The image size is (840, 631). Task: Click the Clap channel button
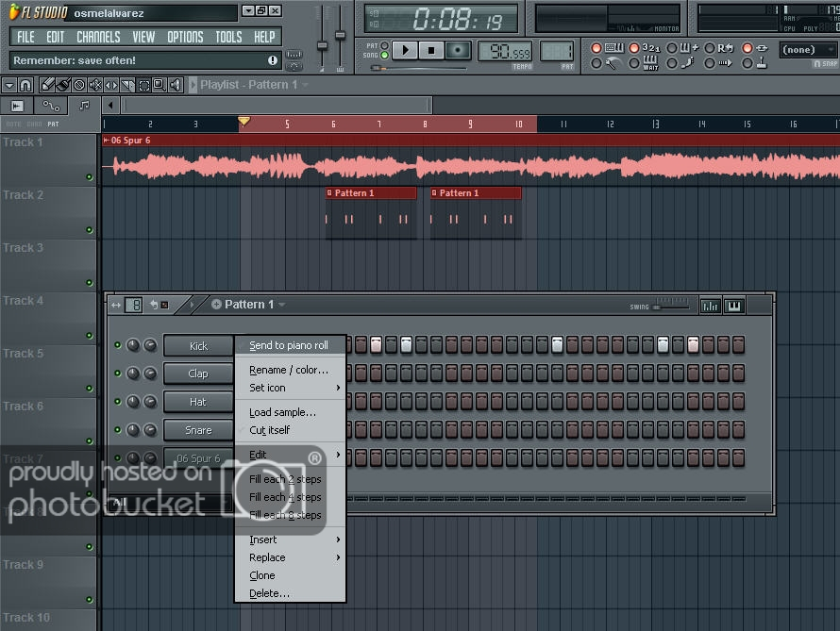[x=198, y=374]
